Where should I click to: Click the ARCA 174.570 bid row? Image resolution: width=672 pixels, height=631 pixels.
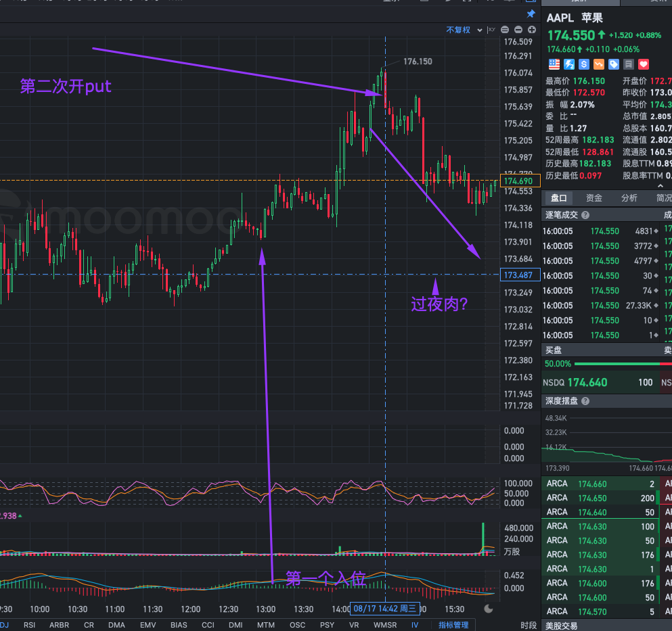click(599, 611)
